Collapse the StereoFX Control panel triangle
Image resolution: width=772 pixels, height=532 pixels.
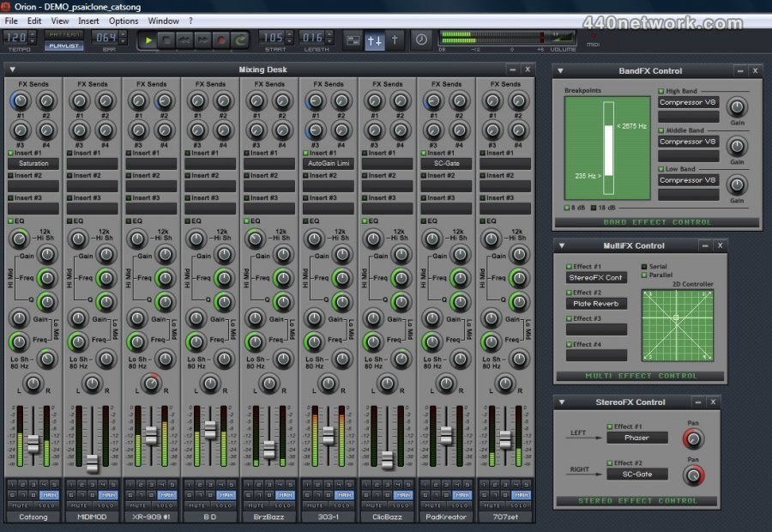tap(562, 402)
